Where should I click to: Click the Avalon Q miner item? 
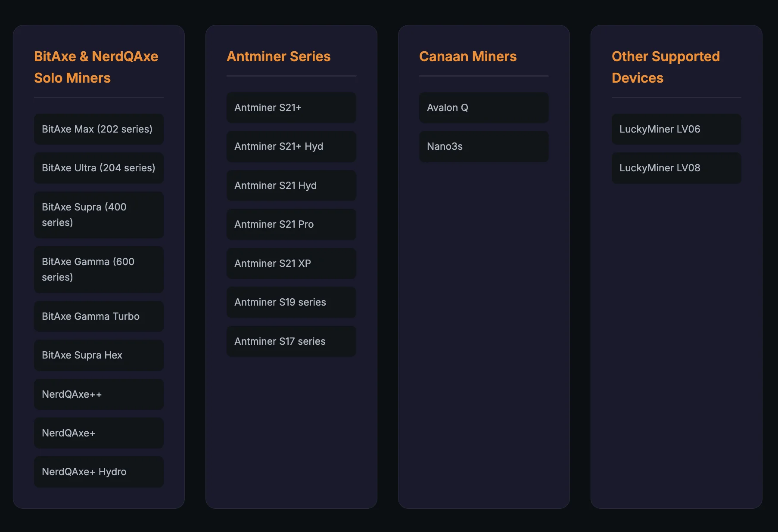(x=484, y=108)
